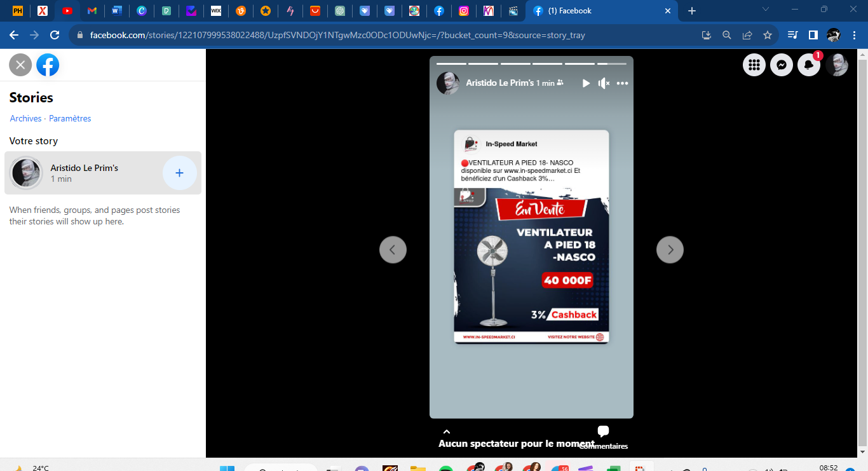868x471 pixels.
Task: Open the notifications bell
Action: pos(809,65)
